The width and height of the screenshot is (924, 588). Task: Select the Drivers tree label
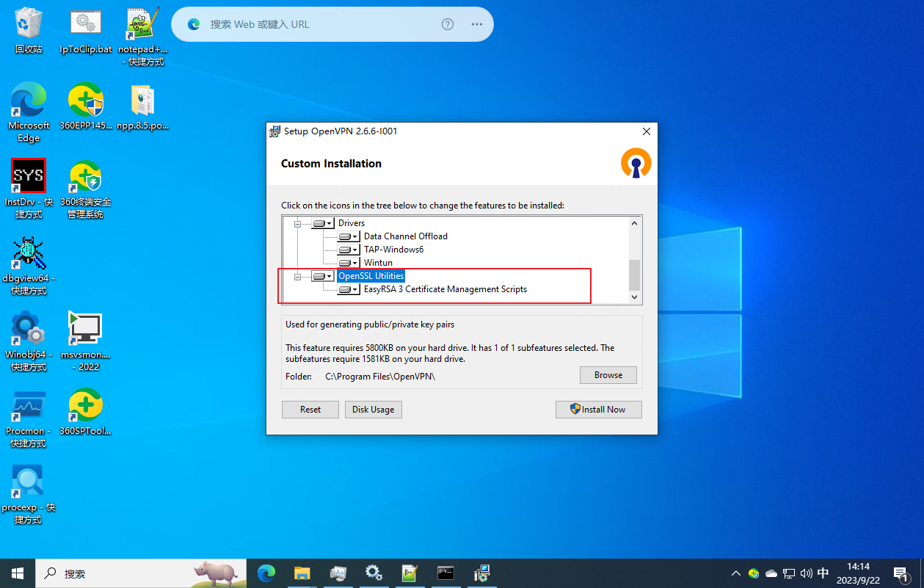click(x=352, y=223)
